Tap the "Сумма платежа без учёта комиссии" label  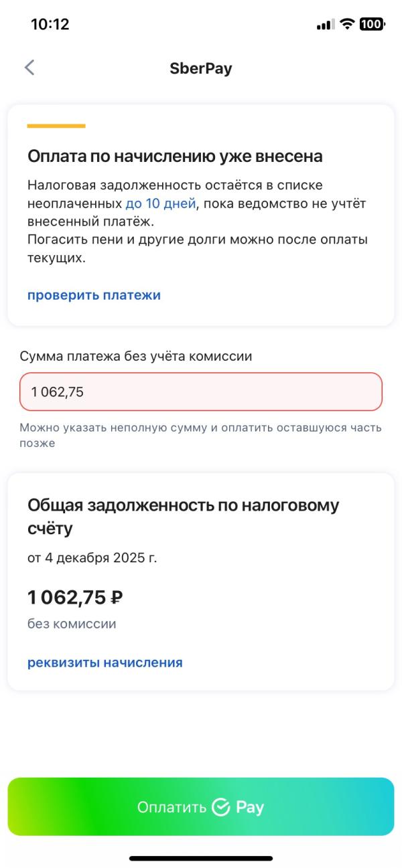tap(136, 357)
